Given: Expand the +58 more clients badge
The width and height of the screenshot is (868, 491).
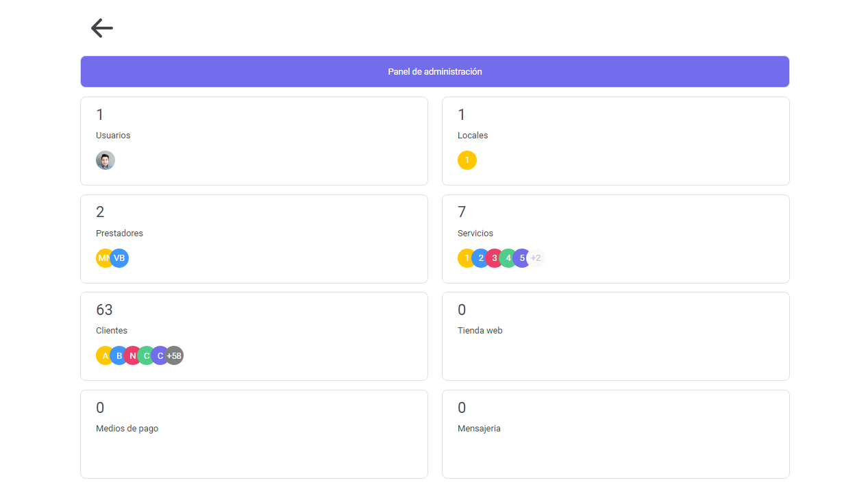Looking at the screenshot, I should tap(175, 355).
